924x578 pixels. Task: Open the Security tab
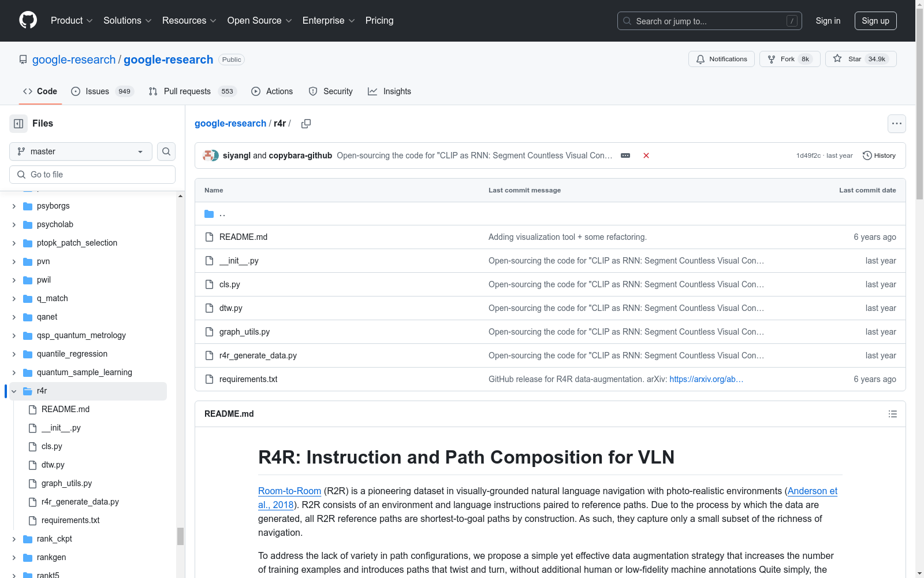pos(330,91)
